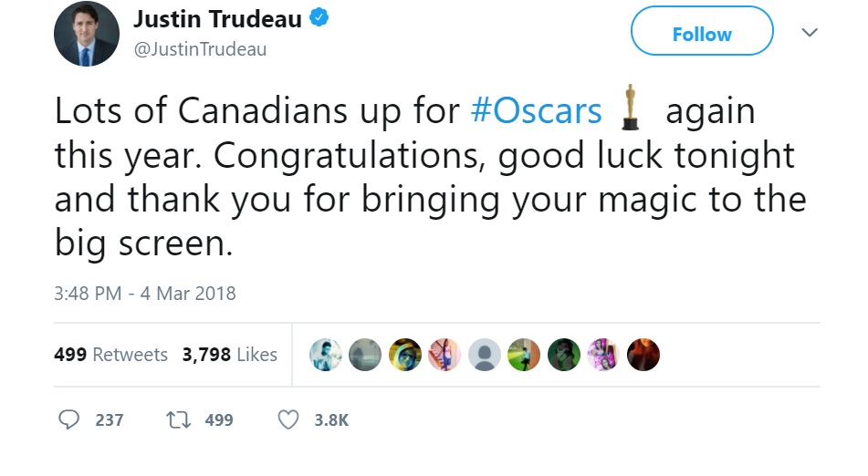Click the blue verified badge
868x476 pixels.
tap(319, 18)
